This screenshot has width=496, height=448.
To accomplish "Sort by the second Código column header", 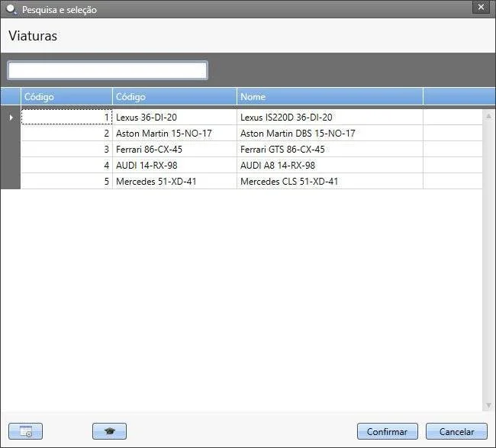I will tap(175, 96).
